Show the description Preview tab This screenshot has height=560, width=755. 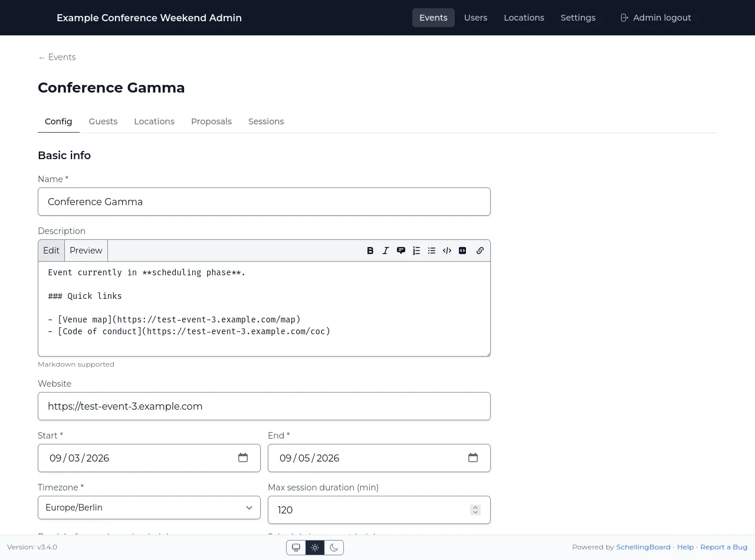pos(86,251)
